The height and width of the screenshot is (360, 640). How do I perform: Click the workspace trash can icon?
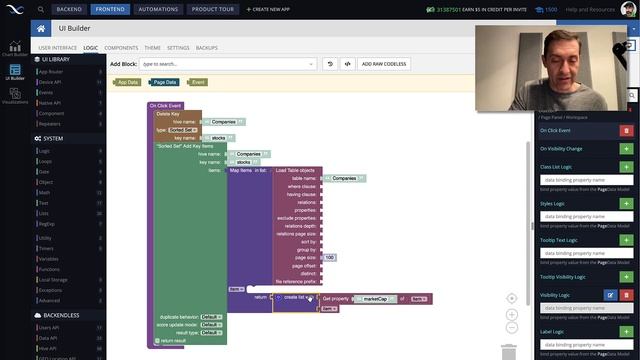509,352
